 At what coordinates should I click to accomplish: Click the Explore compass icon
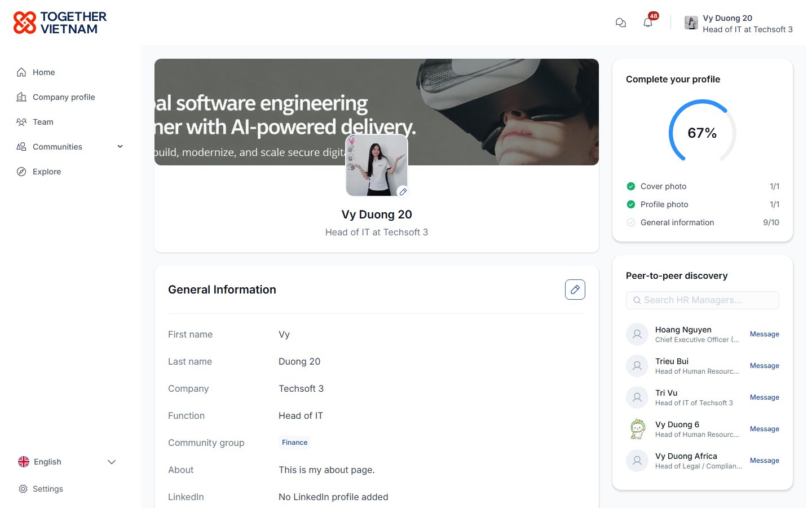(21, 172)
